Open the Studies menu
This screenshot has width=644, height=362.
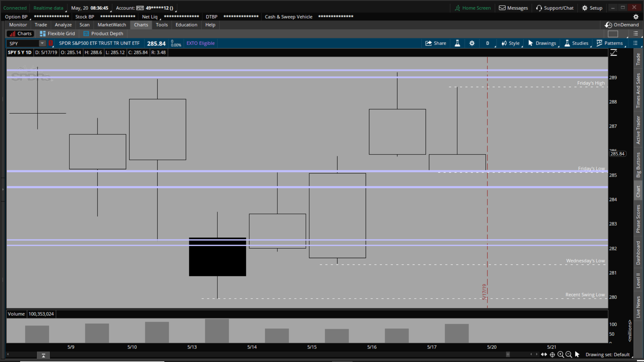[x=577, y=43]
